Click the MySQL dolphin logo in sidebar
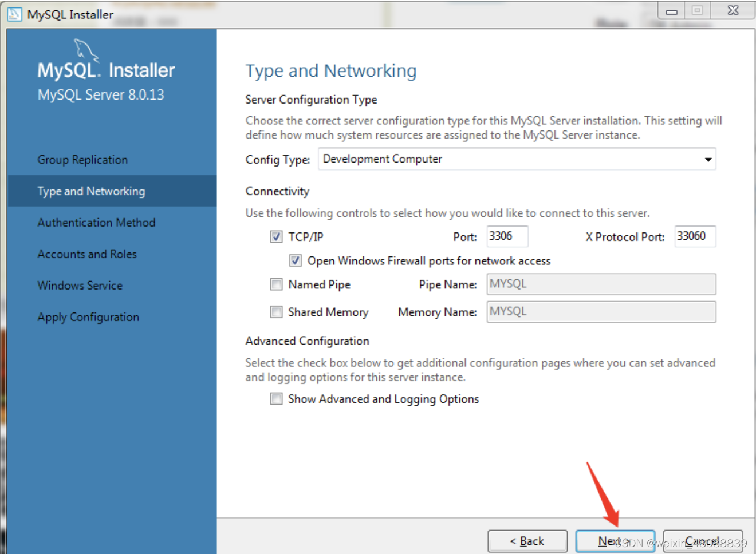Viewport: 756px width, 554px height. pyautogui.click(x=86, y=50)
